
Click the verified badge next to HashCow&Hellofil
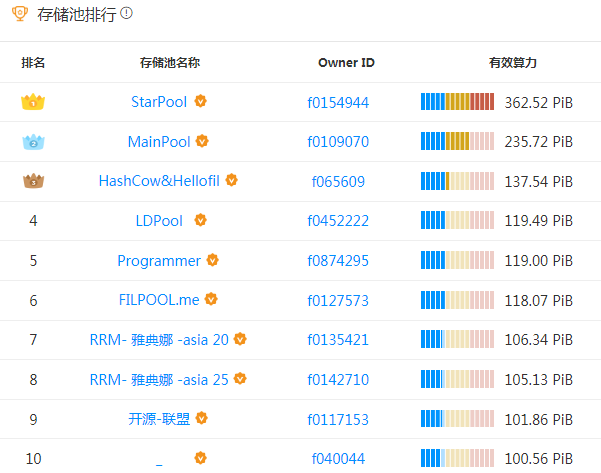pyautogui.click(x=232, y=180)
